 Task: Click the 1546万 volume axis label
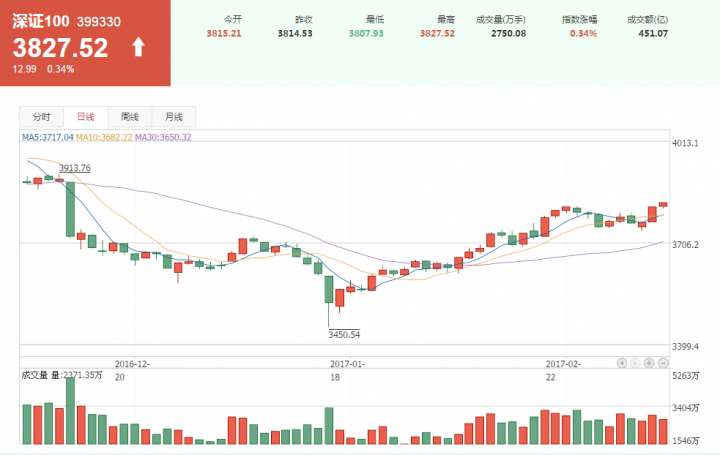[x=686, y=441]
